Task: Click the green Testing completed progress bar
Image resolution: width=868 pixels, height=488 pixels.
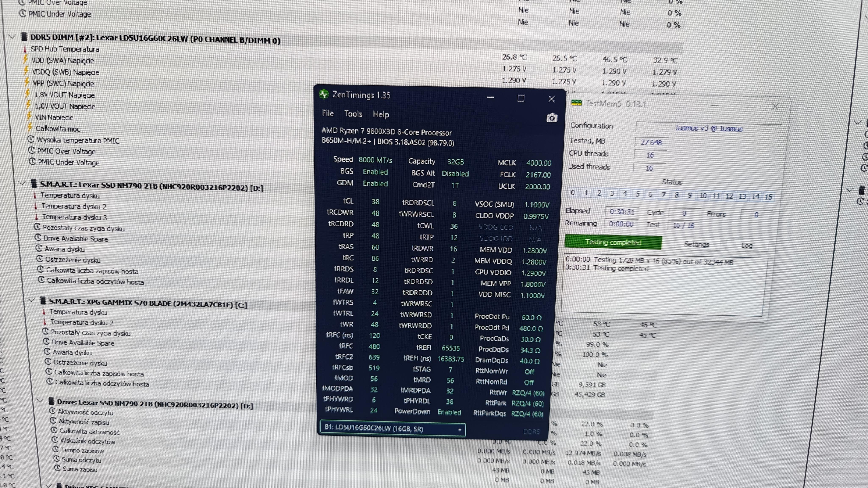Action: pos(613,242)
